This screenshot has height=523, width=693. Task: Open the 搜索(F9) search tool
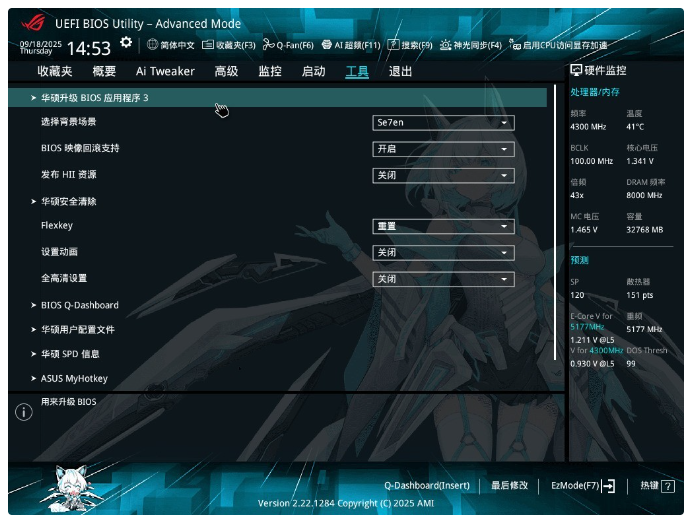pyautogui.click(x=410, y=45)
